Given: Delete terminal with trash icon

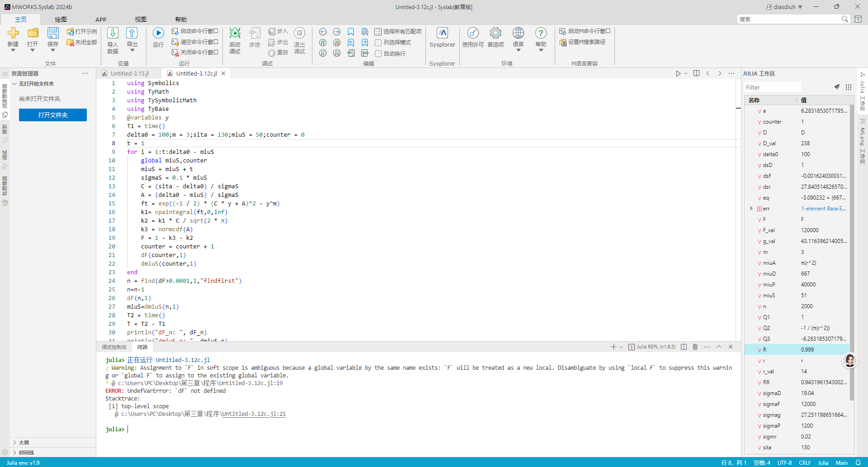Looking at the screenshot, I should pyautogui.click(x=695, y=347).
